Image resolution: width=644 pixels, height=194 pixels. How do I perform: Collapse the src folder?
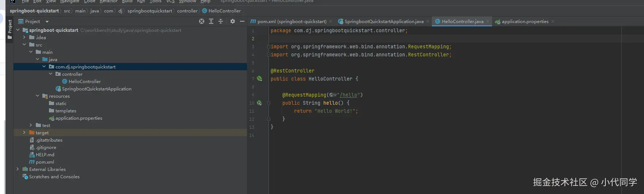coord(24,45)
